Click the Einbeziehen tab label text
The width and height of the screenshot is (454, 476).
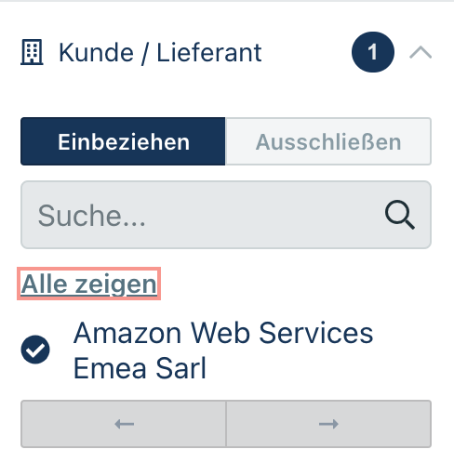click(124, 142)
